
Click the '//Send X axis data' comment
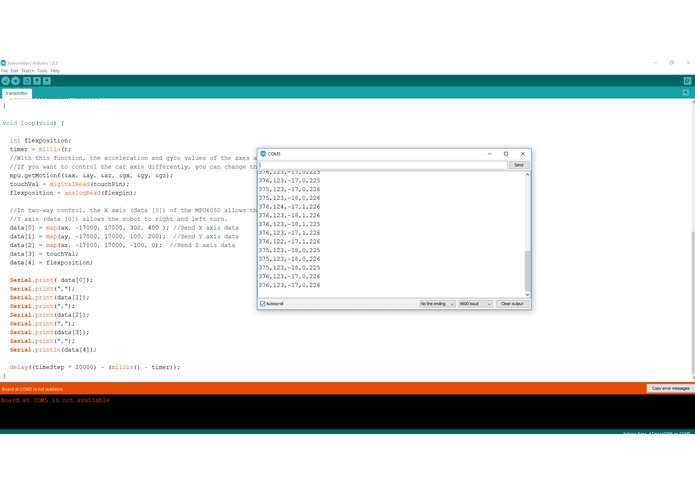[206, 228]
